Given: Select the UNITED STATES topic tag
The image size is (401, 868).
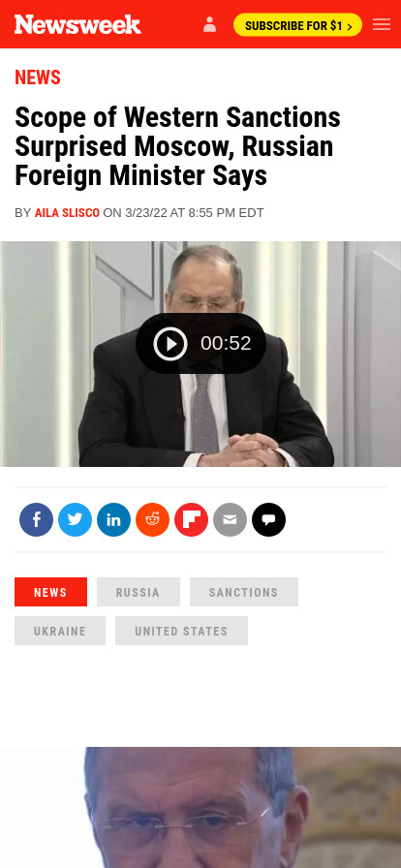Looking at the screenshot, I should pyautogui.click(x=181, y=631).
